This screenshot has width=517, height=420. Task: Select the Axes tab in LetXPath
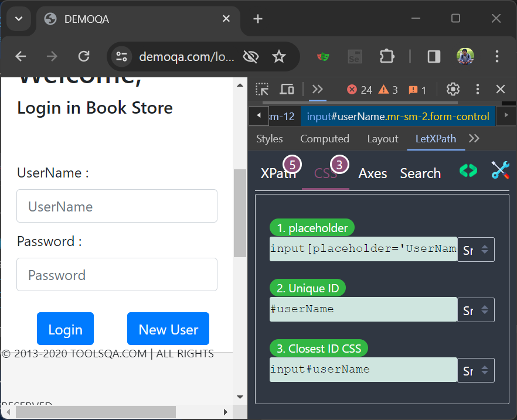[x=373, y=173]
